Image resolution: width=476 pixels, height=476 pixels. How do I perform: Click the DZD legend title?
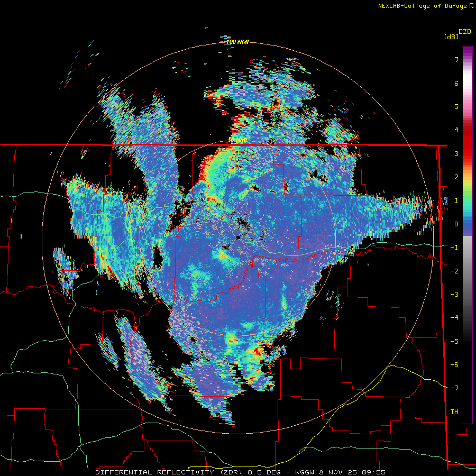pos(465,32)
